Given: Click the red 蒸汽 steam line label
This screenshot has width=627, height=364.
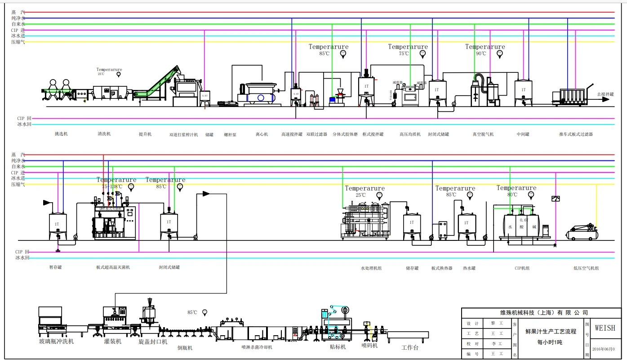Looking at the screenshot, I should [18, 12].
